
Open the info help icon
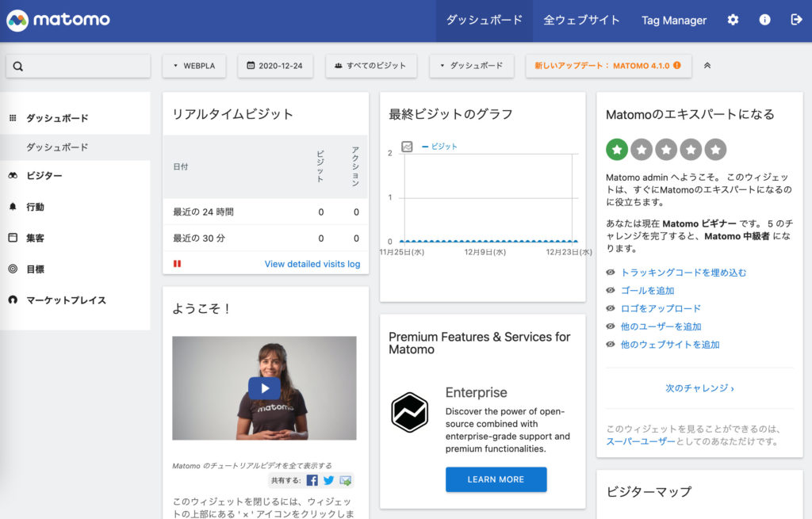764,20
